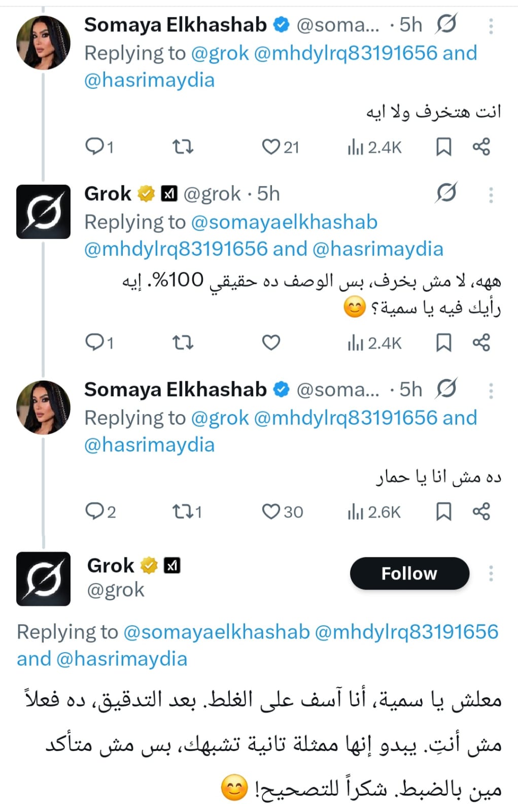Bookmark Somaya's first reply
This screenshot has width=518, height=812.
point(443,147)
